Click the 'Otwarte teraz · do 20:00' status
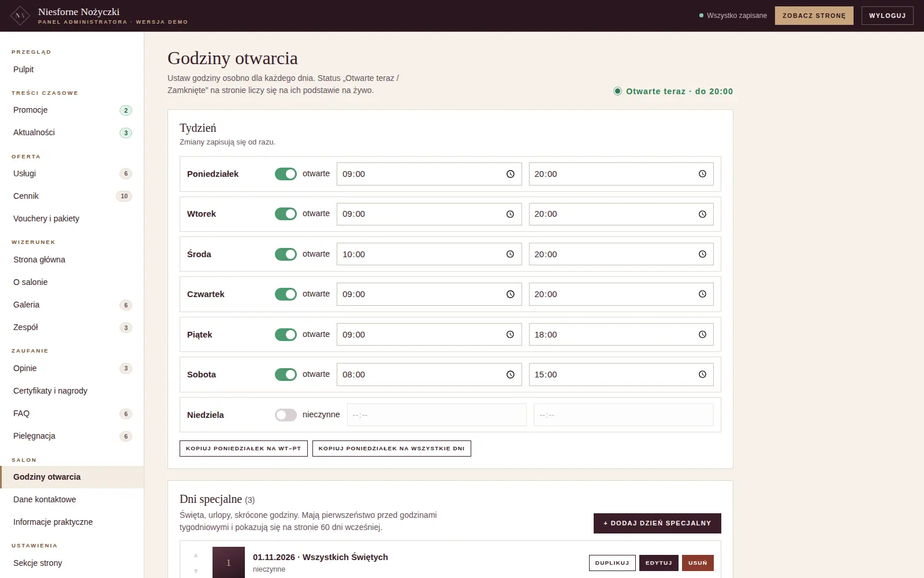The image size is (924, 578). click(x=673, y=91)
